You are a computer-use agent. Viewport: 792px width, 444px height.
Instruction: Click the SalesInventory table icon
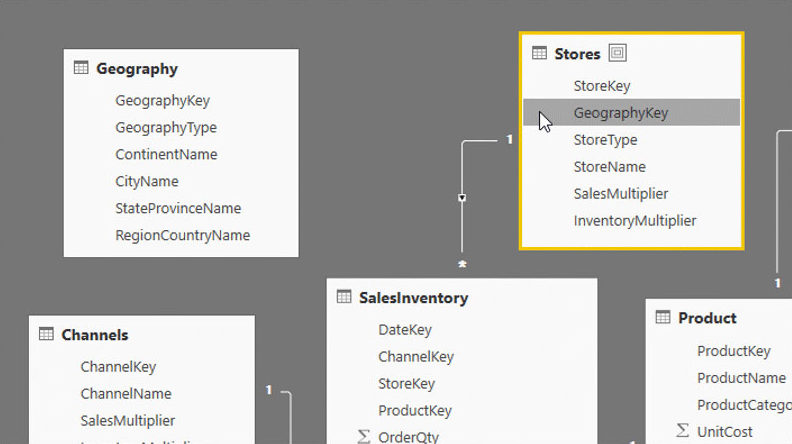(x=344, y=297)
